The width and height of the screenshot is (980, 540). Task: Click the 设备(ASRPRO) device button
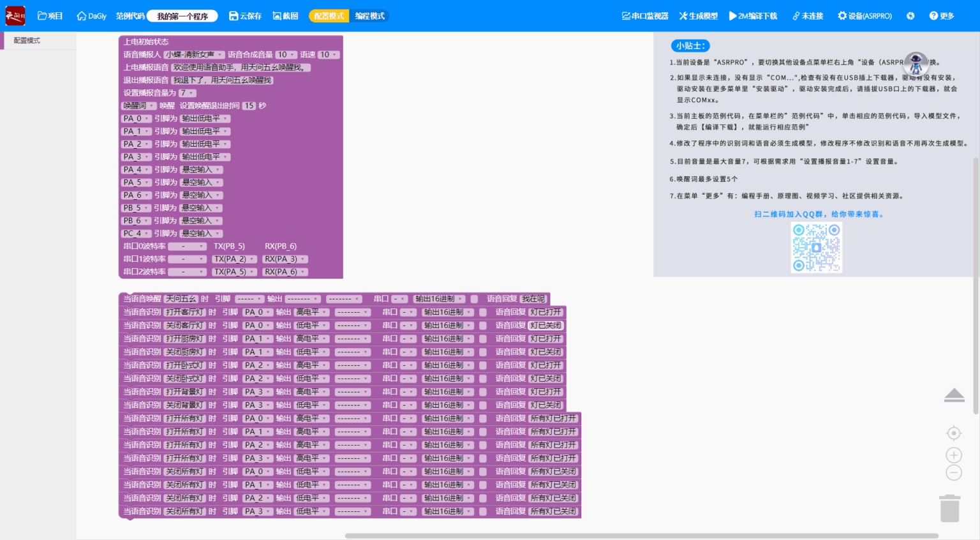point(865,16)
